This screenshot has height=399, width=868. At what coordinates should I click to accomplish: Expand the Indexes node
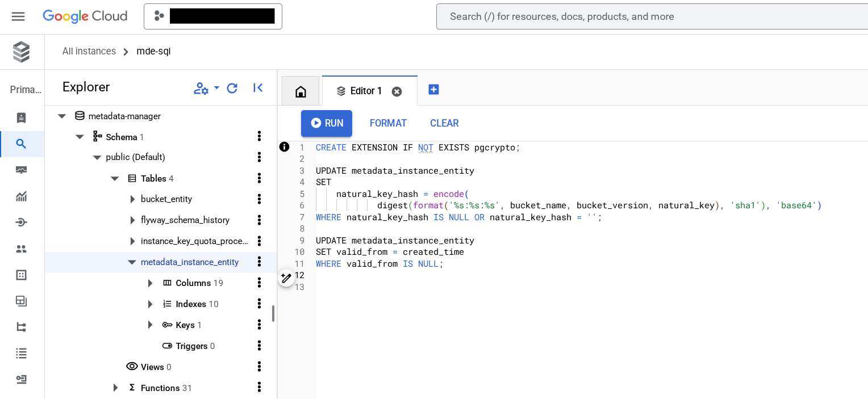click(x=150, y=304)
